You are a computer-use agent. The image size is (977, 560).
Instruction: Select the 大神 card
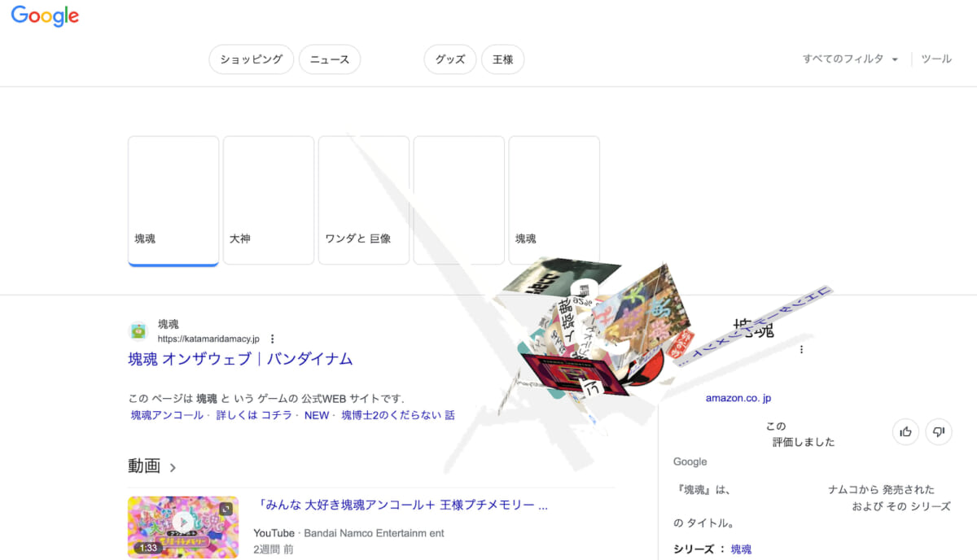[x=269, y=200]
